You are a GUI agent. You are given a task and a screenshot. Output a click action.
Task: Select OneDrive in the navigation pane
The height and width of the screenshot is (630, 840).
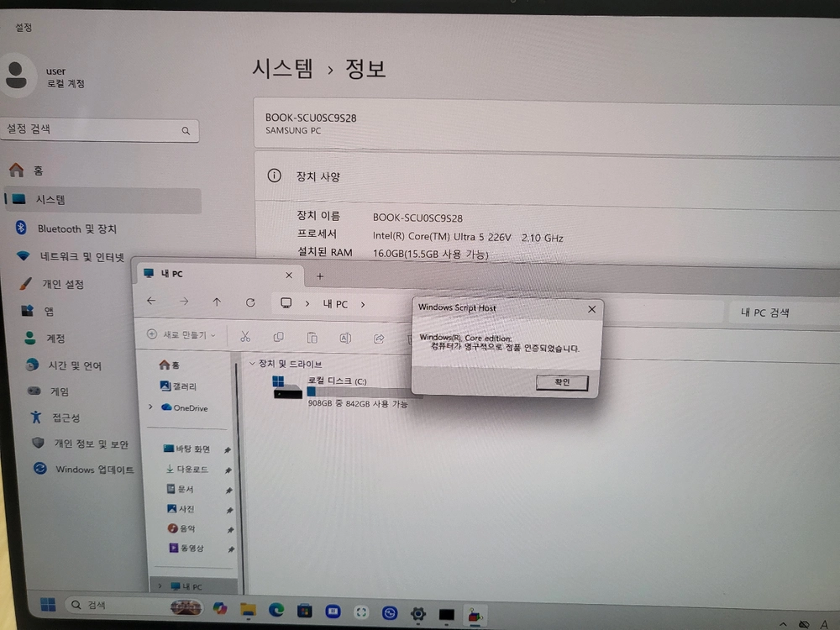(185, 407)
